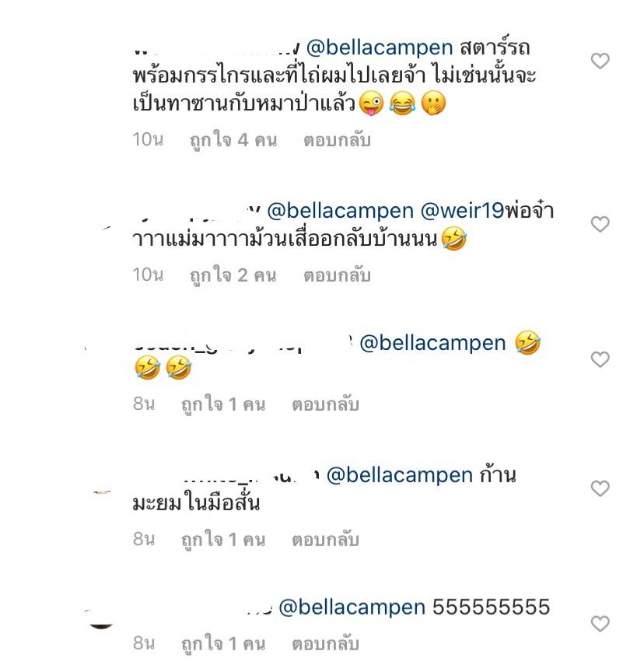View likes: ถูกใจ 2 คน
The image size is (644, 672).
[233, 275]
